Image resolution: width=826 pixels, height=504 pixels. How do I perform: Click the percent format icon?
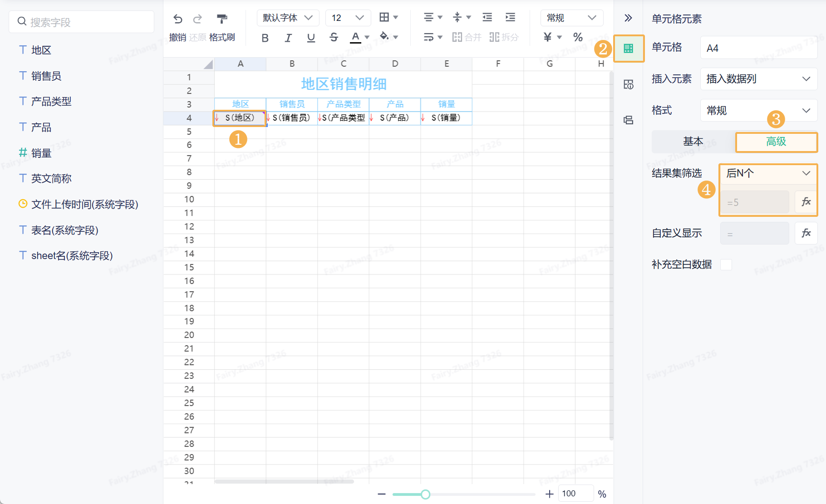coord(578,37)
